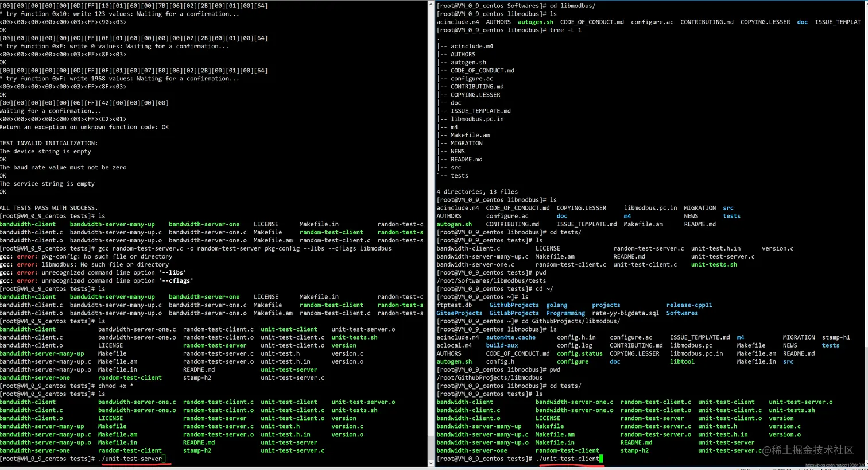The width and height of the screenshot is (868, 470).
Task: Select the 'ALL TESTS PASS WITH SUCCESS.' line
Action: pyautogui.click(x=49, y=208)
